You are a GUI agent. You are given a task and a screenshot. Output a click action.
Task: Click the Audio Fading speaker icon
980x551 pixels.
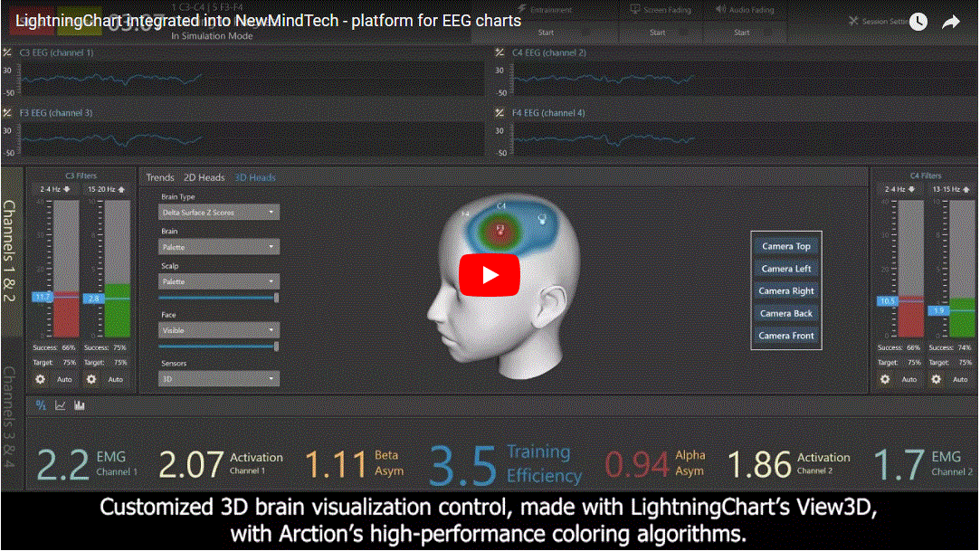coord(720,9)
